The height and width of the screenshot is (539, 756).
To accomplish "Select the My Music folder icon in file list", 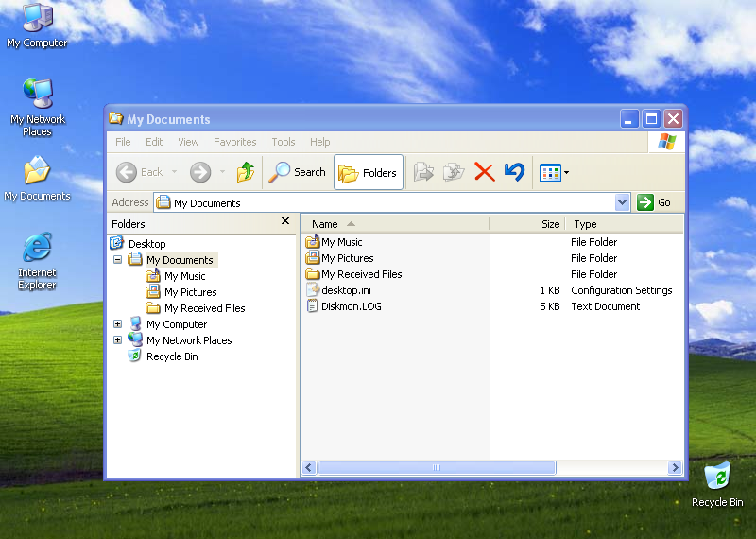I will tap(313, 241).
